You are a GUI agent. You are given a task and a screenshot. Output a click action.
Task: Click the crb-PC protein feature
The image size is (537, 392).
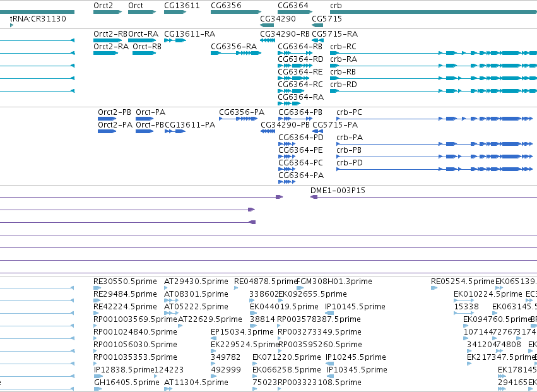point(435,119)
